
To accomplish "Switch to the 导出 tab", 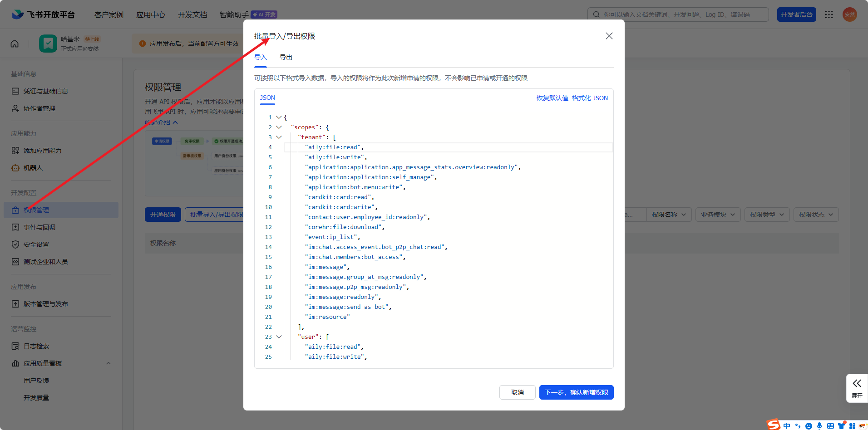I will coord(286,57).
